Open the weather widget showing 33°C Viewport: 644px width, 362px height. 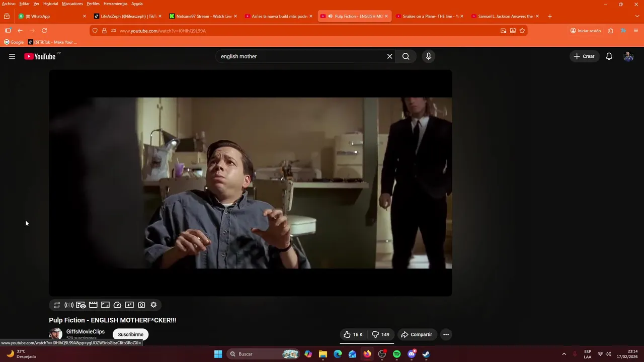21,354
